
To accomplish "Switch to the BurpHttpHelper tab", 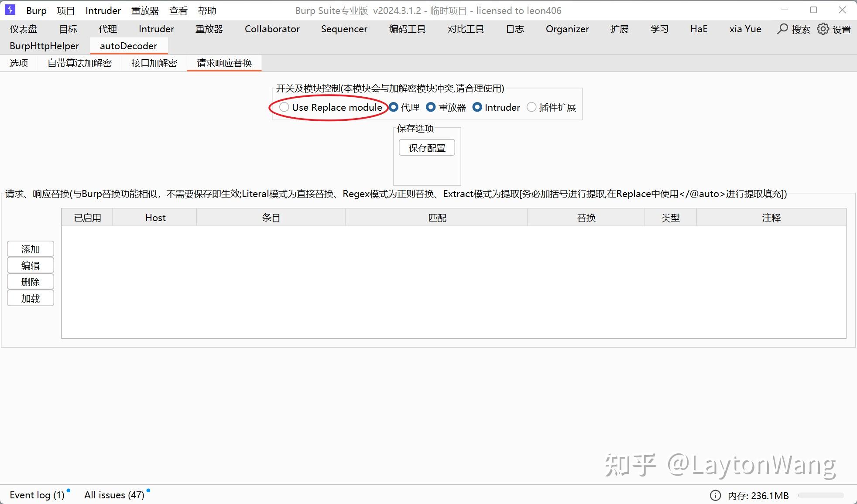I will point(44,46).
